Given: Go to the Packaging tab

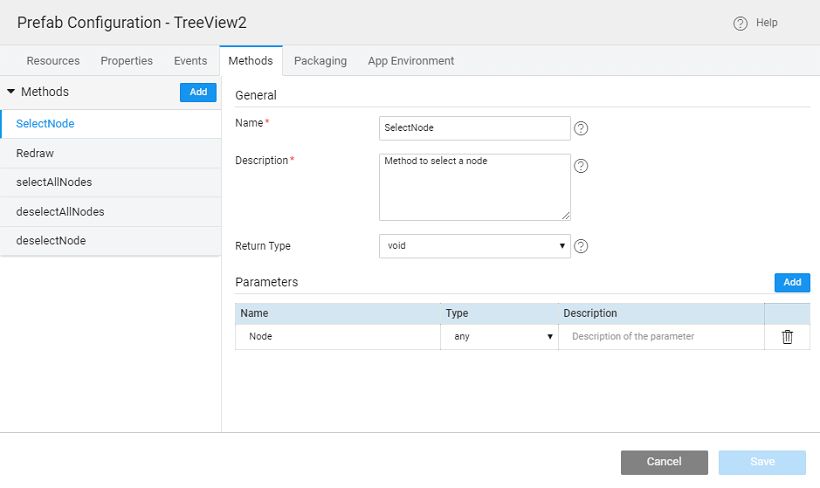Looking at the screenshot, I should (x=320, y=61).
